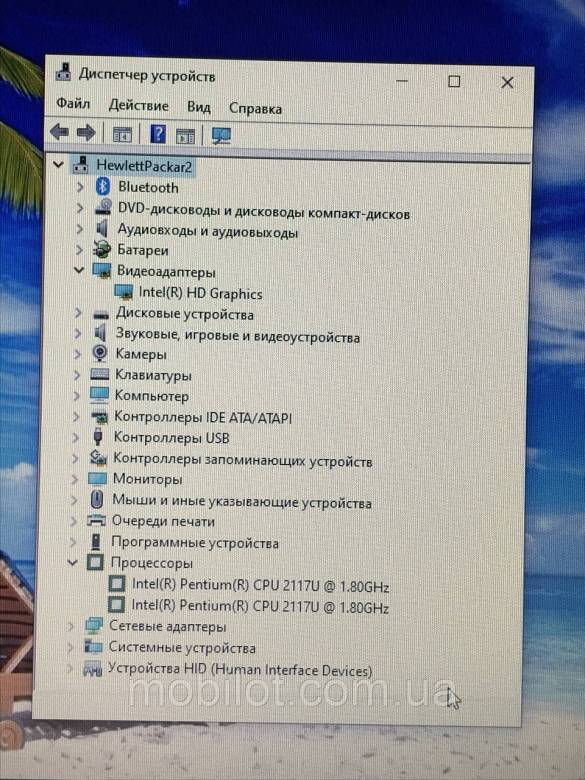The image size is (585, 780).
Task: Expand the Bluetooth category
Action: coord(80,187)
